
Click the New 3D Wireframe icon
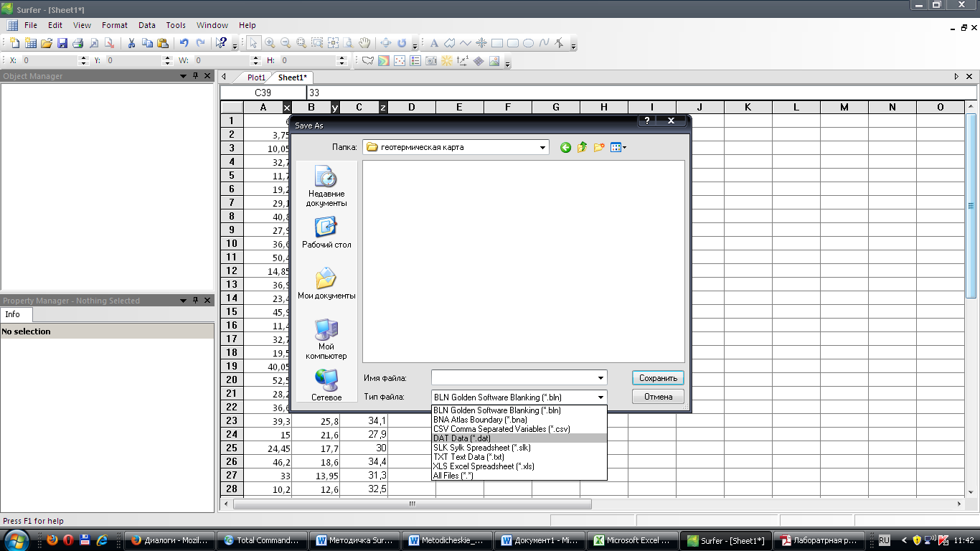[x=479, y=61]
